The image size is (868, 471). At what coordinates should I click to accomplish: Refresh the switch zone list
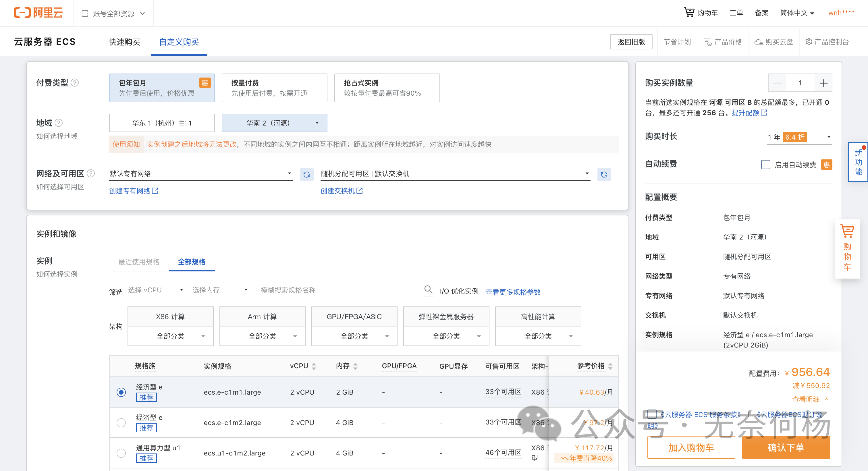(604, 174)
